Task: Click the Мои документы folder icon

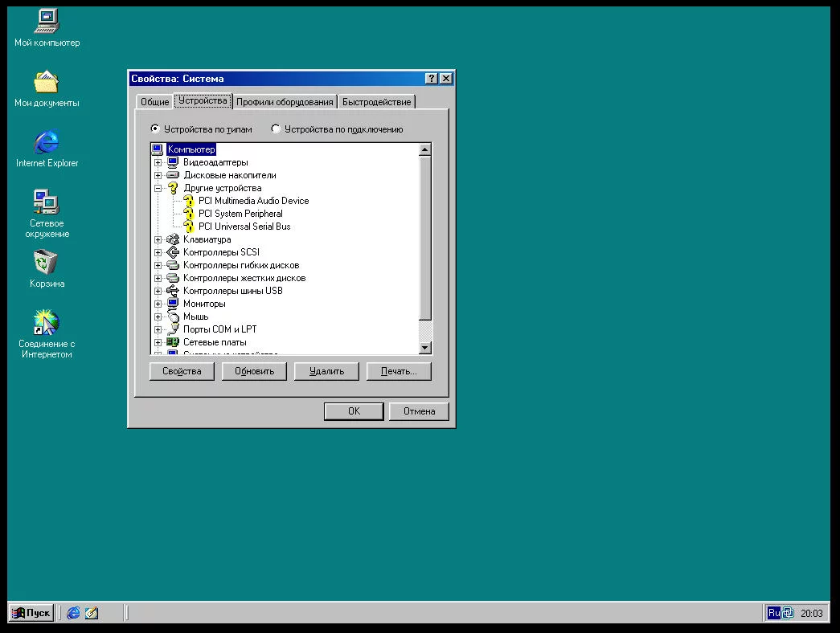Action: 47,82
